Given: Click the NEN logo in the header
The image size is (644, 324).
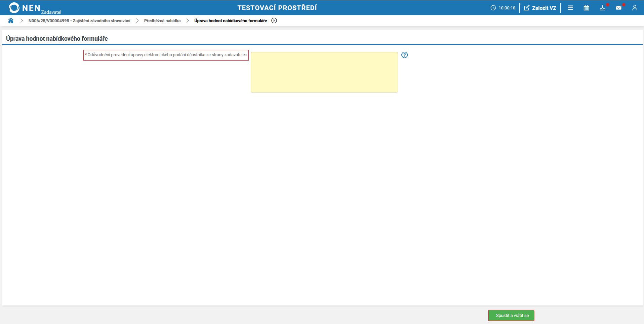Looking at the screenshot, I should click(24, 8).
